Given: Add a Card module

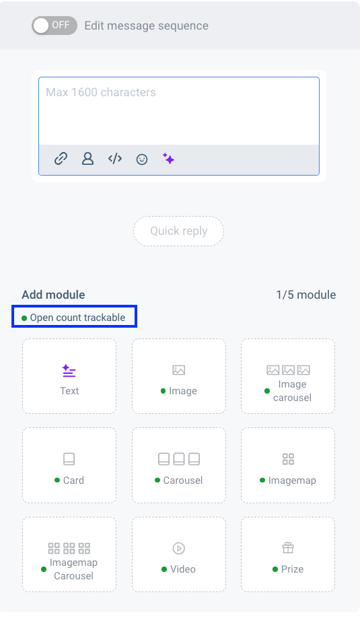Looking at the screenshot, I should click(x=69, y=465).
